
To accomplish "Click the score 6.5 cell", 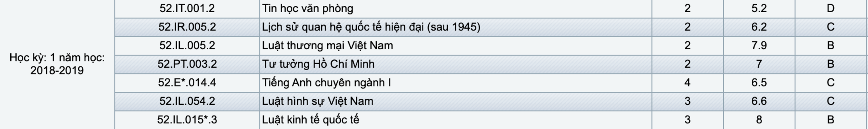I will pos(759,83).
